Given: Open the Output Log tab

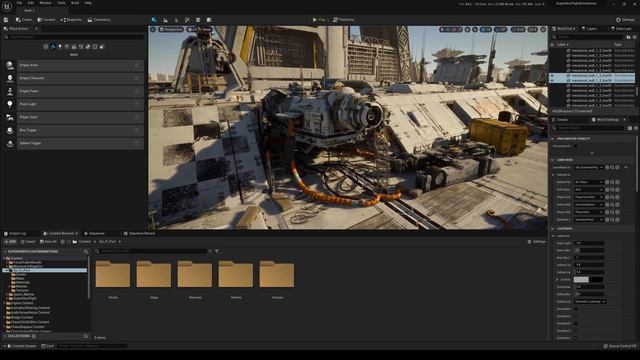Looking at the screenshot, I should (15, 233).
